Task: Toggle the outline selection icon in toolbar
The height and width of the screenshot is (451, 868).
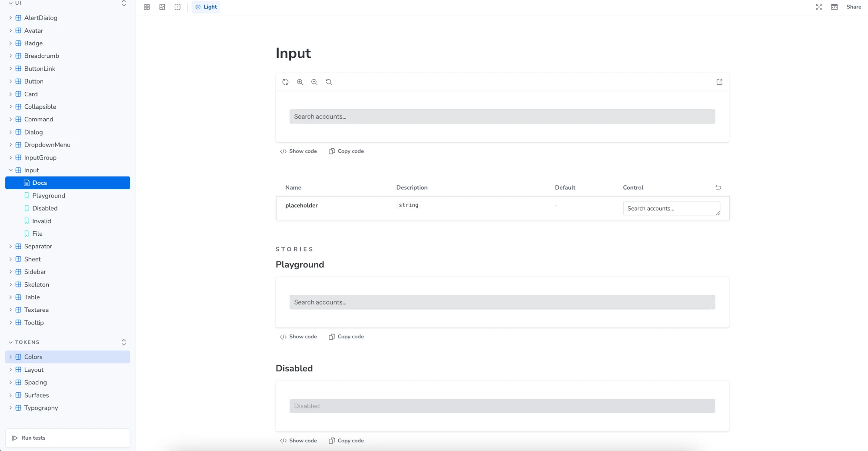Action: coord(177,7)
